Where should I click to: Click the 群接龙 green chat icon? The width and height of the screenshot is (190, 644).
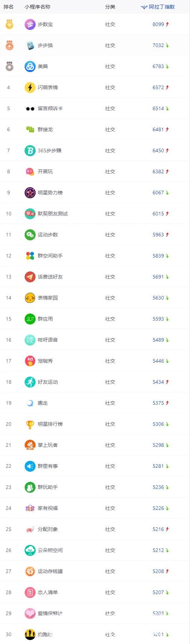coord(30,129)
